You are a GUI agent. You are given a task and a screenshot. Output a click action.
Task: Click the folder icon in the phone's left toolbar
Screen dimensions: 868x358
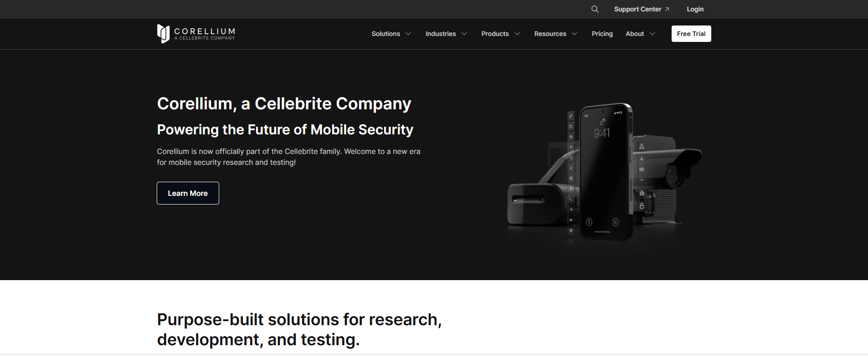coord(571,127)
